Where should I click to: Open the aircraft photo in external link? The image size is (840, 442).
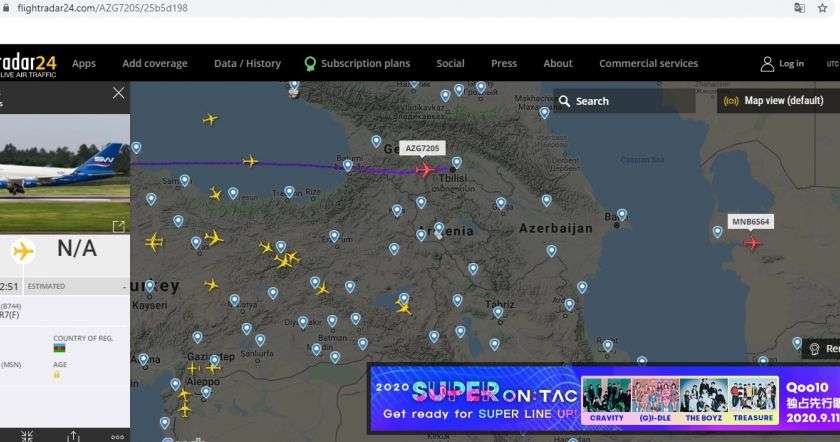click(x=118, y=226)
